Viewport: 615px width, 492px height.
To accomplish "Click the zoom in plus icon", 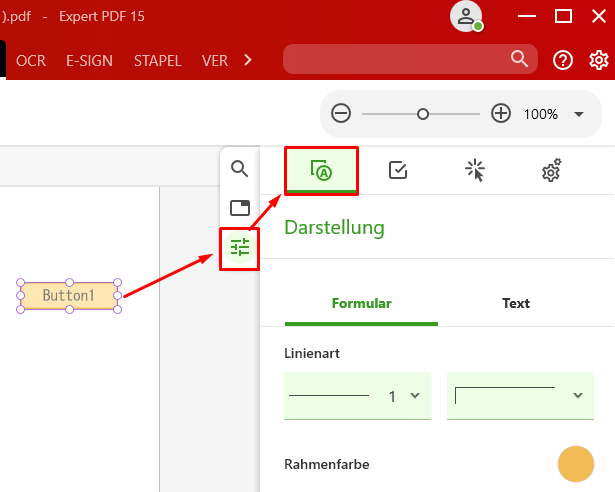I will point(501,114).
